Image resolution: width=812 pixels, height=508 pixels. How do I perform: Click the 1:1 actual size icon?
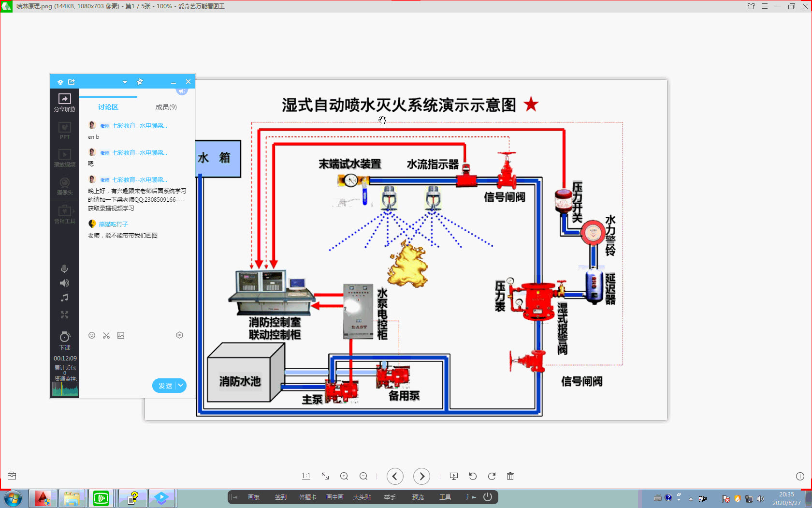[x=306, y=476]
